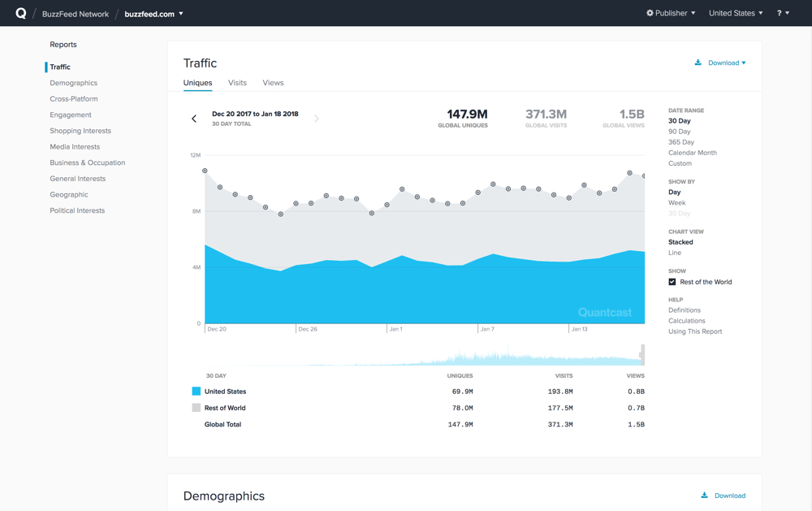Click the first data point on Dec 20
812x511 pixels.
coord(205,171)
